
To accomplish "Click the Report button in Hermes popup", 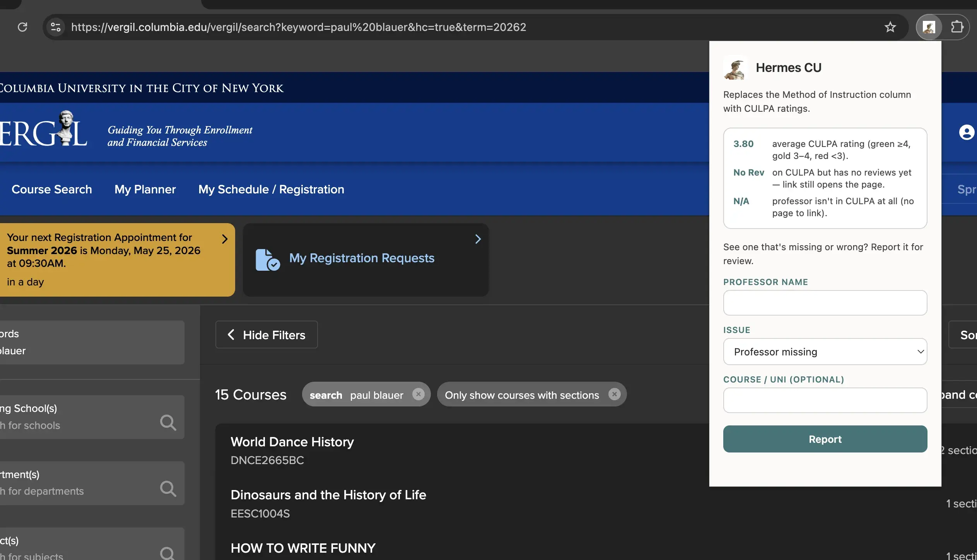I will [825, 439].
